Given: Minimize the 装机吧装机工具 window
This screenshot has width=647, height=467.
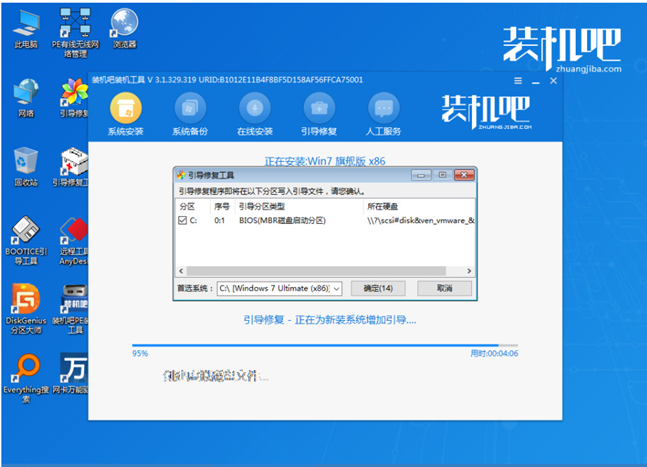Looking at the screenshot, I should 536,82.
